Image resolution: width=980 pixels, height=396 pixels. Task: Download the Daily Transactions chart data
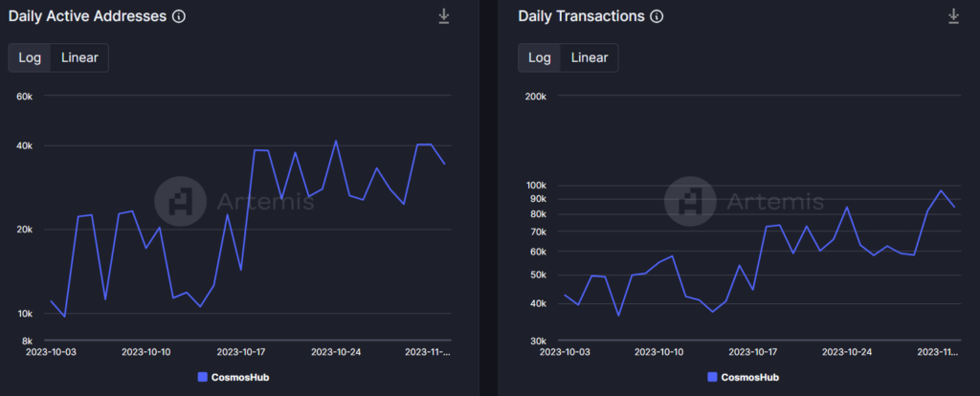click(x=953, y=16)
